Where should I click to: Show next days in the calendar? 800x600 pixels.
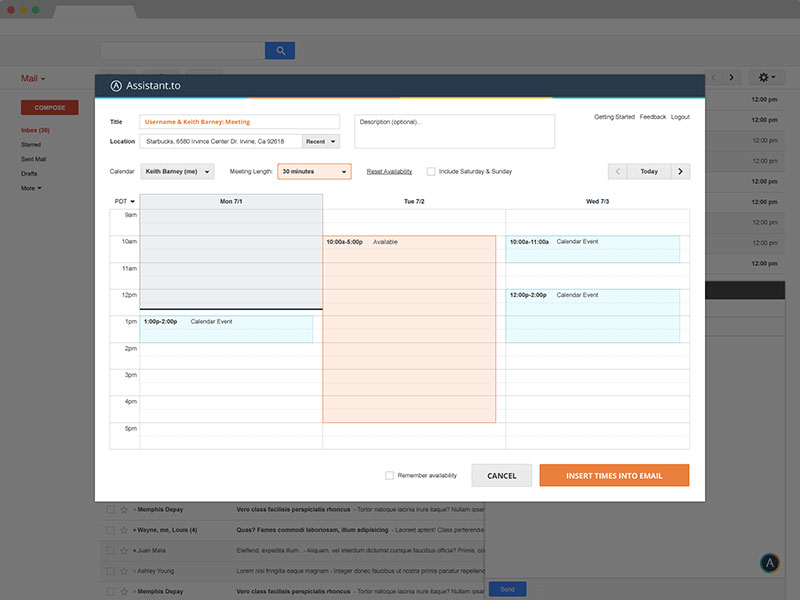(681, 171)
